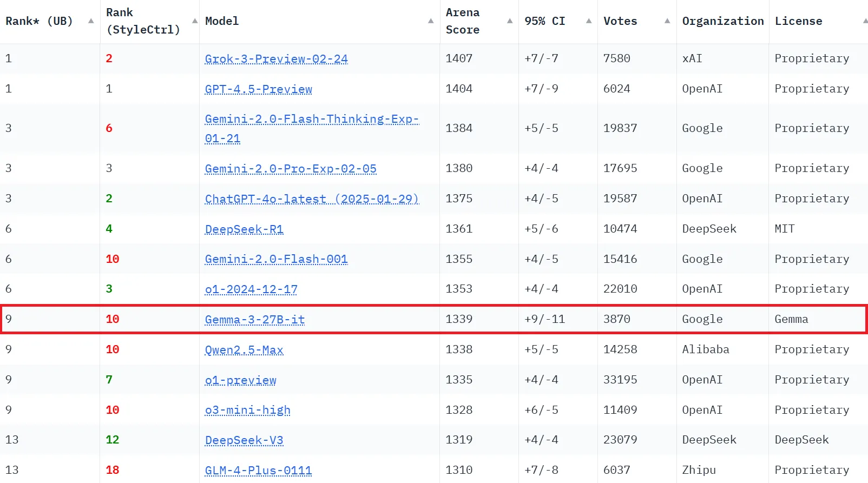Click the Arena Score 1338

click(x=459, y=349)
